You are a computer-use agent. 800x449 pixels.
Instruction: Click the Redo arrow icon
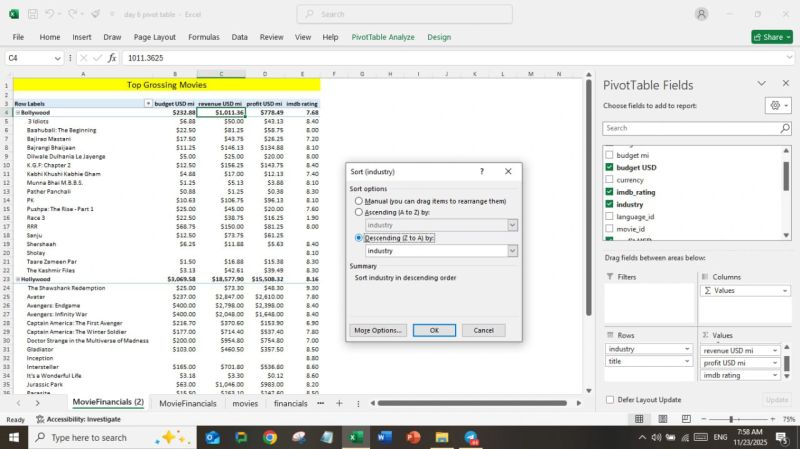click(72, 14)
